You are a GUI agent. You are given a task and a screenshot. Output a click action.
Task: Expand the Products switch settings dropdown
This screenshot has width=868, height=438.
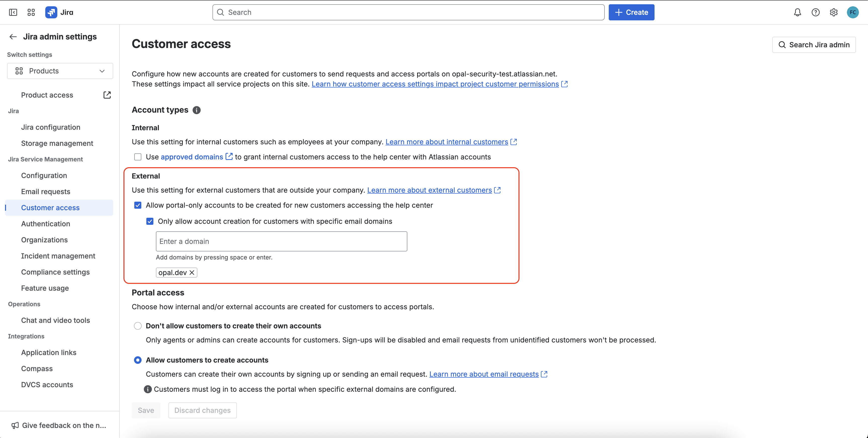tap(60, 71)
